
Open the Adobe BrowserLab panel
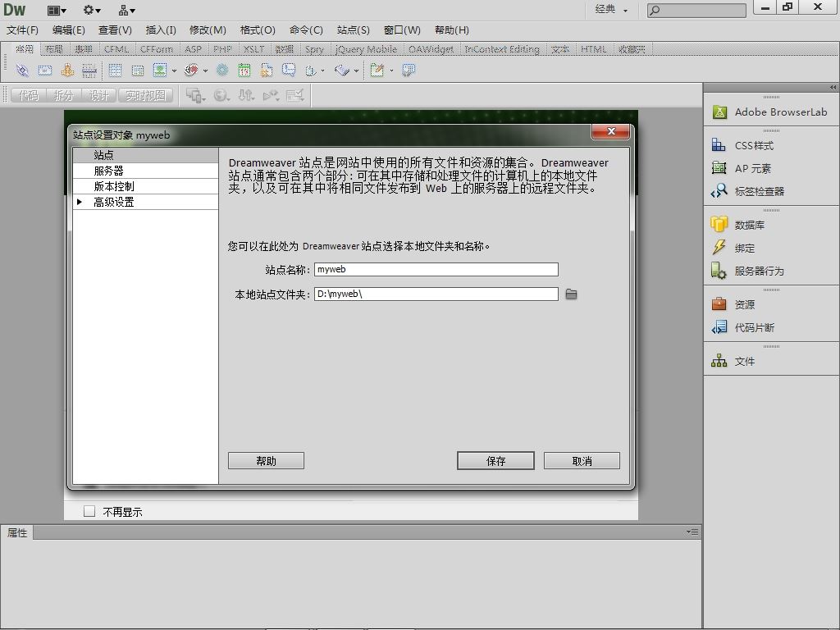tap(771, 112)
